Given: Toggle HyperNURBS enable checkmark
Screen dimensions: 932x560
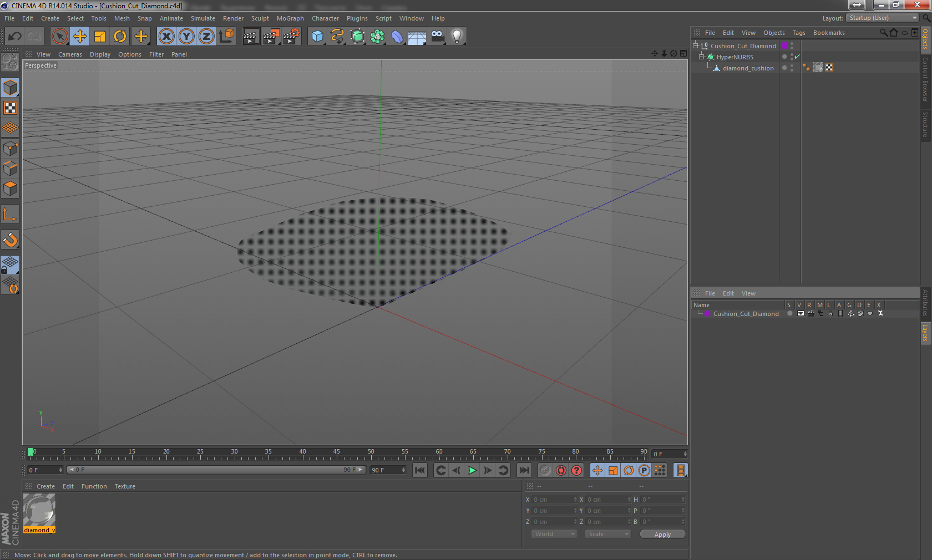Looking at the screenshot, I should click(797, 57).
